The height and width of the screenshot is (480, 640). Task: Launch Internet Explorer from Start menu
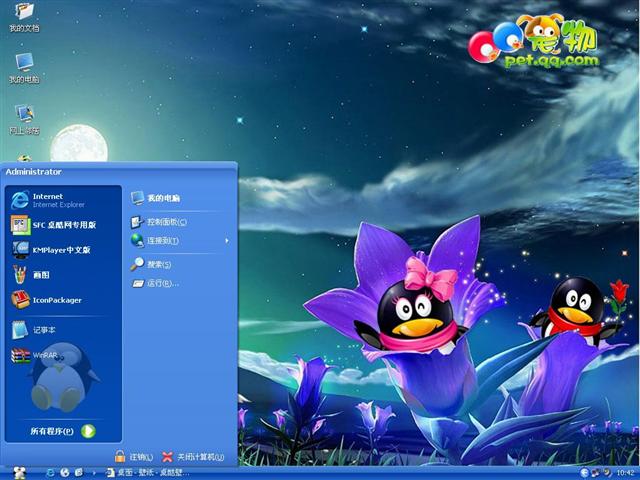[x=63, y=200]
